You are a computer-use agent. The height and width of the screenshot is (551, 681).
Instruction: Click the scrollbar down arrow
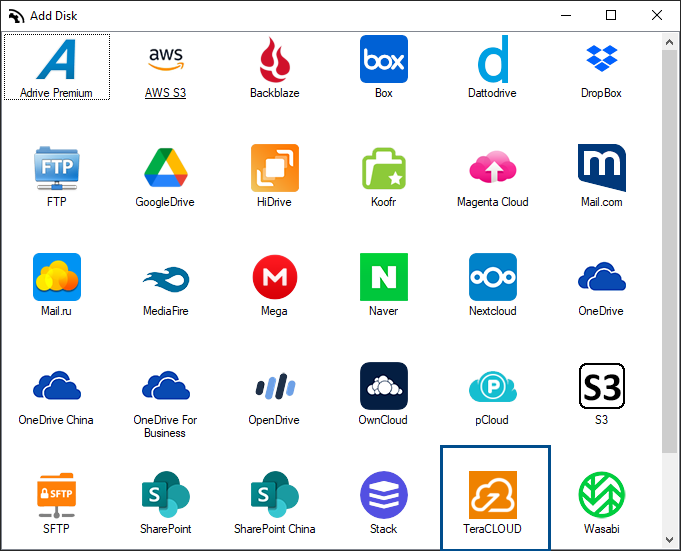(669, 540)
